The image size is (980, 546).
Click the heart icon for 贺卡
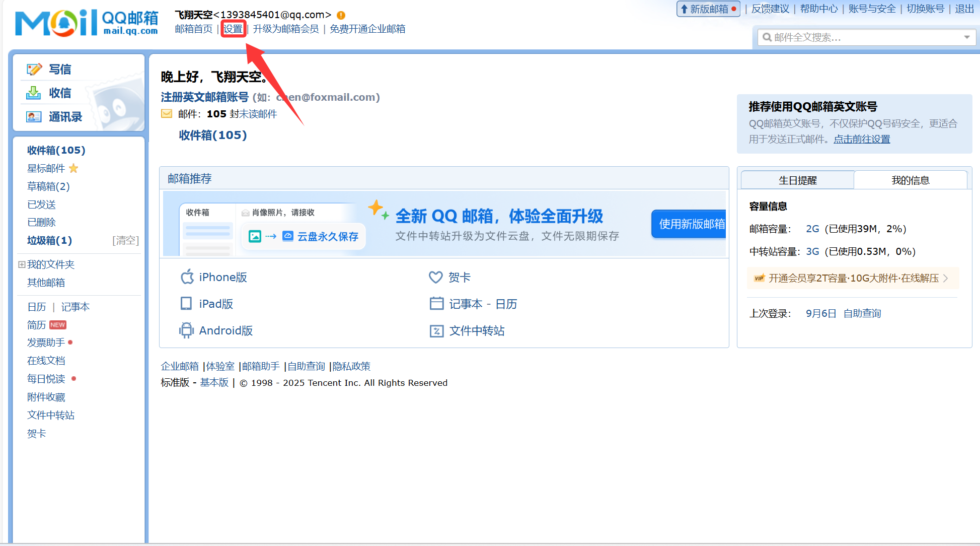point(435,277)
